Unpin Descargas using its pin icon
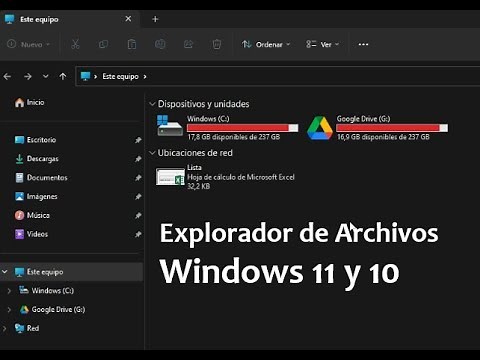Viewport: 480px width, 360px height. coord(138,159)
